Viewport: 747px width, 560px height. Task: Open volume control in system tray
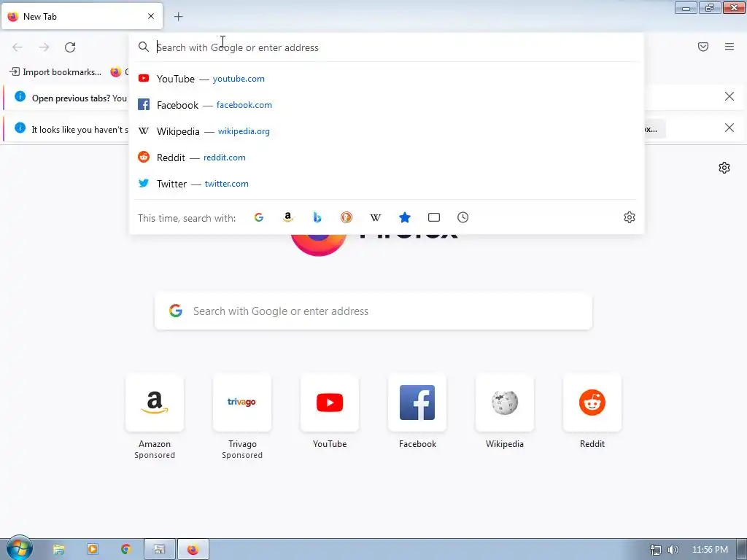[673, 550]
